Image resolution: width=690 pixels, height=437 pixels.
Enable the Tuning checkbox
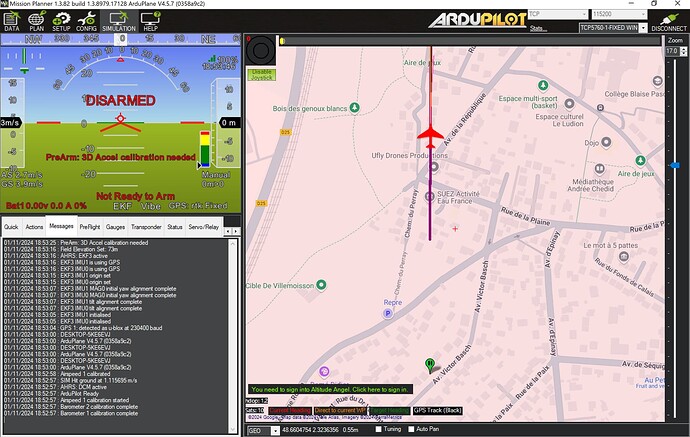378,429
